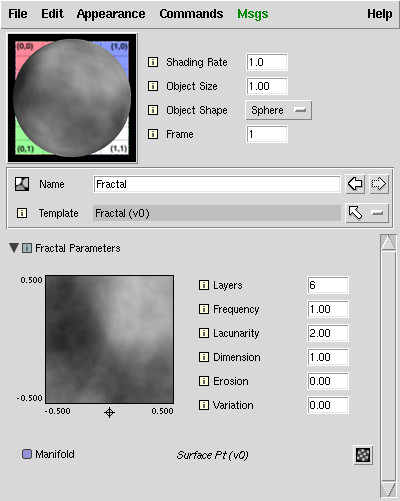Click the checkered Surface Pt manifold icon
The width and height of the screenshot is (400, 501).
363,455
